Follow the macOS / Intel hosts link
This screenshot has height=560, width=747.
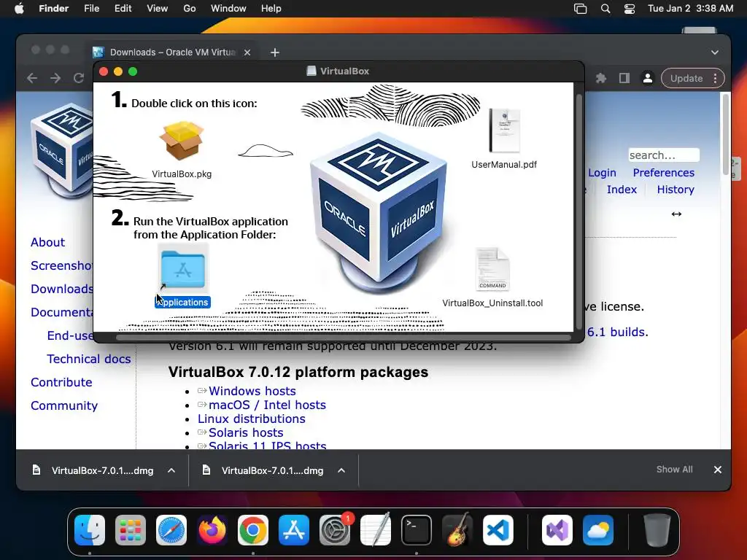point(267,405)
